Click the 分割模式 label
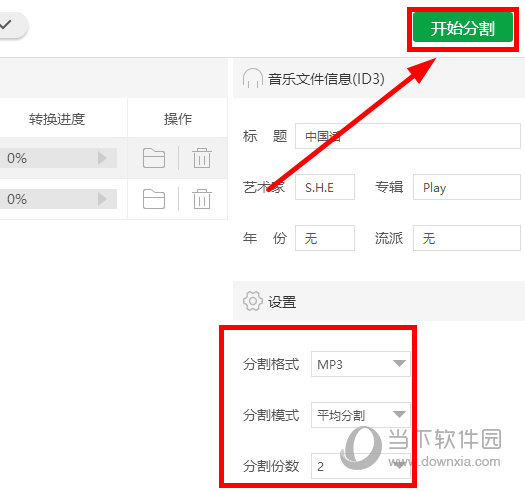This screenshot has height=491, width=525. 271,415
